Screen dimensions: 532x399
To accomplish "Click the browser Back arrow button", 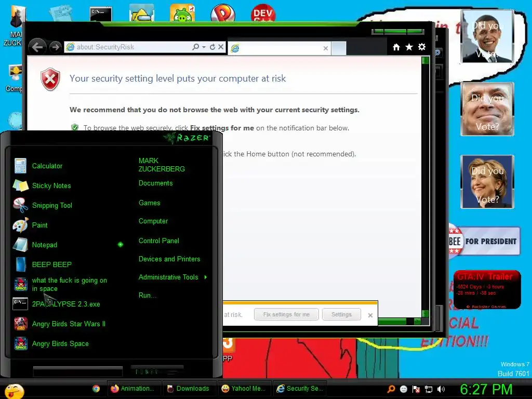I will click(x=37, y=47).
